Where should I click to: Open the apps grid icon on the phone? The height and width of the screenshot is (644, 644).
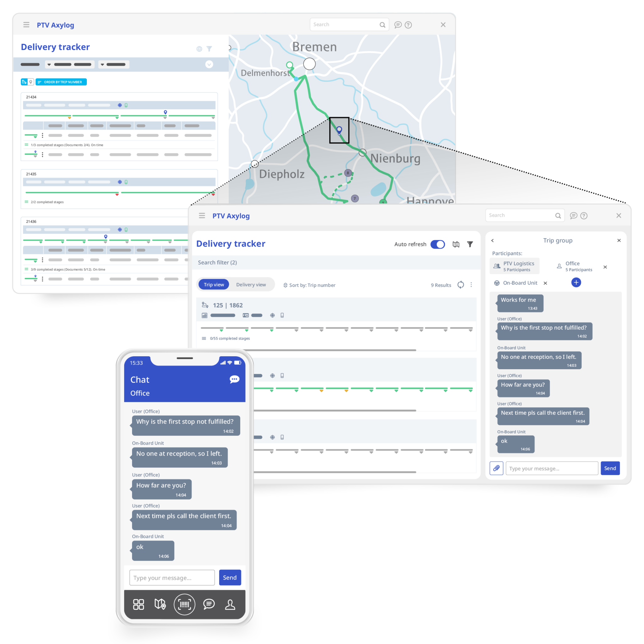pyautogui.click(x=138, y=604)
